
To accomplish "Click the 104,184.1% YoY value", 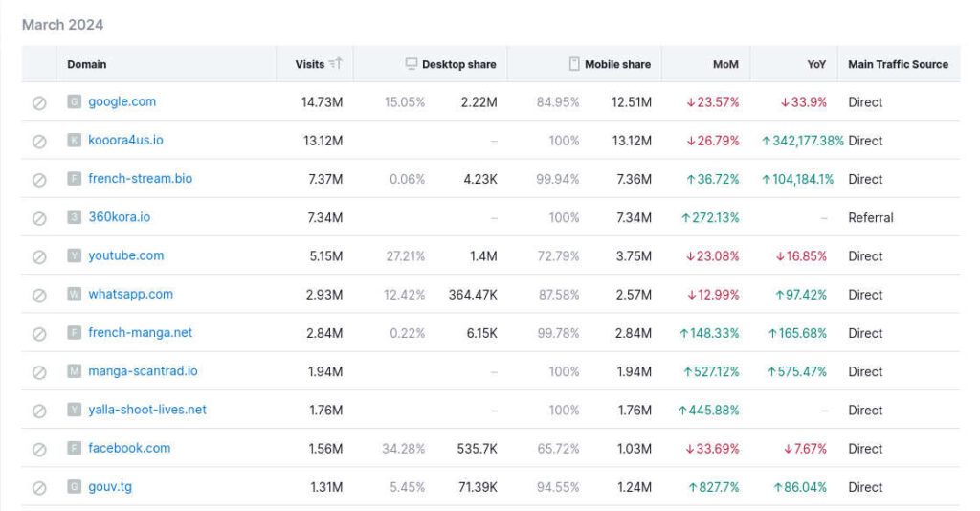I will point(797,180).
